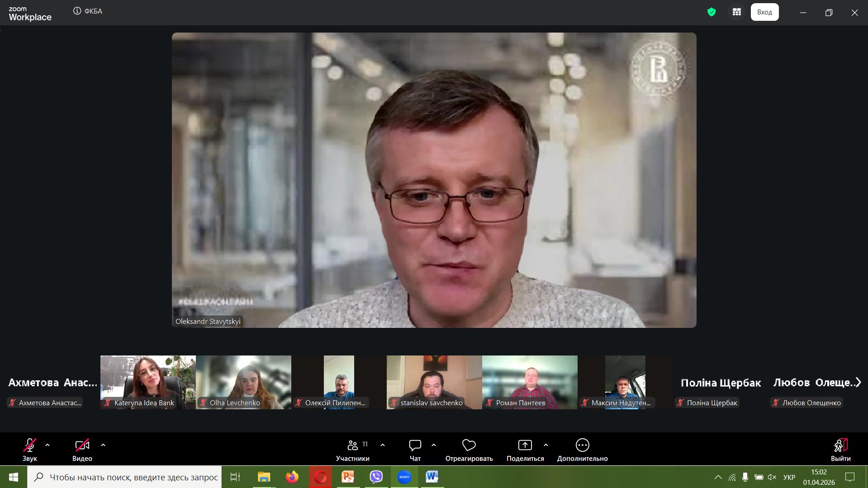Open the Reactions heart icon (Отреагировать)
The height and width of the screenshot is (488, 868).
(x=469, y=445)
